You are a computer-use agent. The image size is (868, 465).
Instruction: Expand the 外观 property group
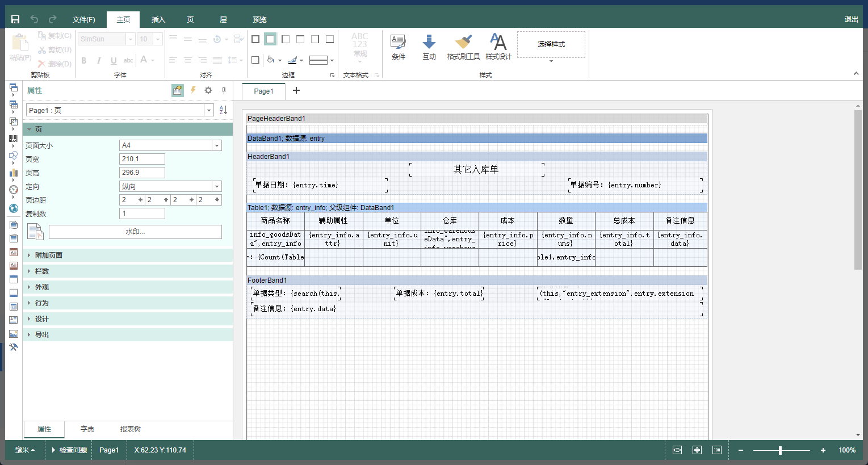click(128, 287)
